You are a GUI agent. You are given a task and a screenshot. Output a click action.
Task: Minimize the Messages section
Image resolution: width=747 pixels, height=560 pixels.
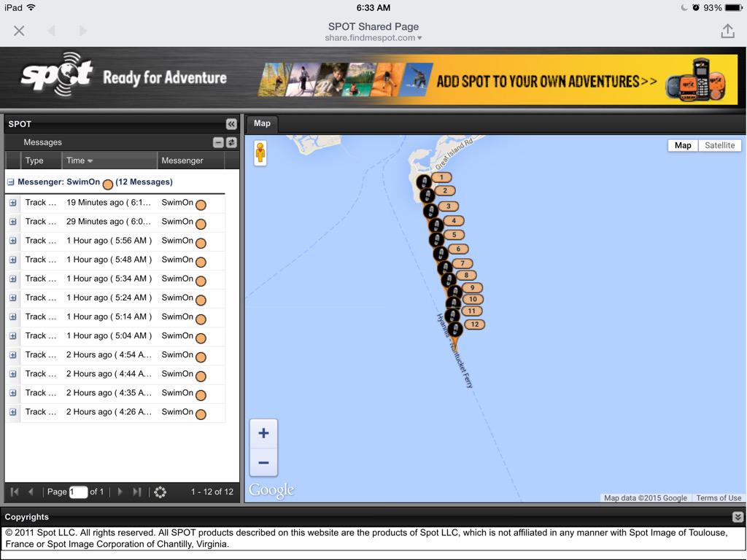[217, 141]
